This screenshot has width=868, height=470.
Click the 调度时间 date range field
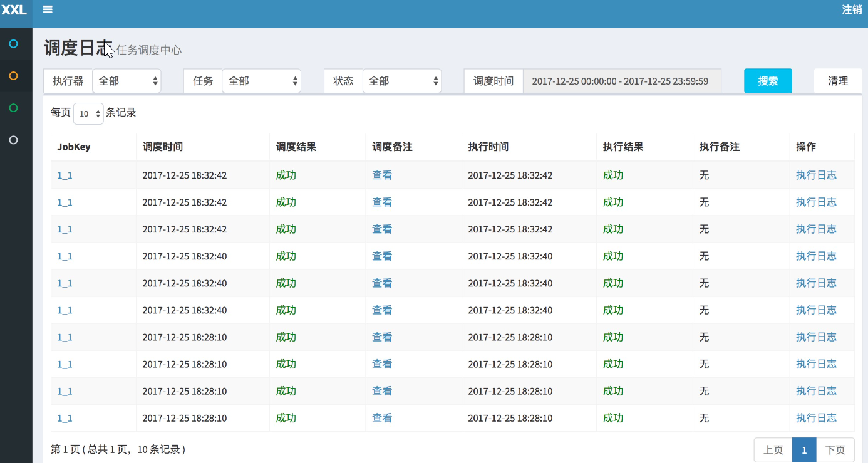pyautogui.click(x=622, y=81)
